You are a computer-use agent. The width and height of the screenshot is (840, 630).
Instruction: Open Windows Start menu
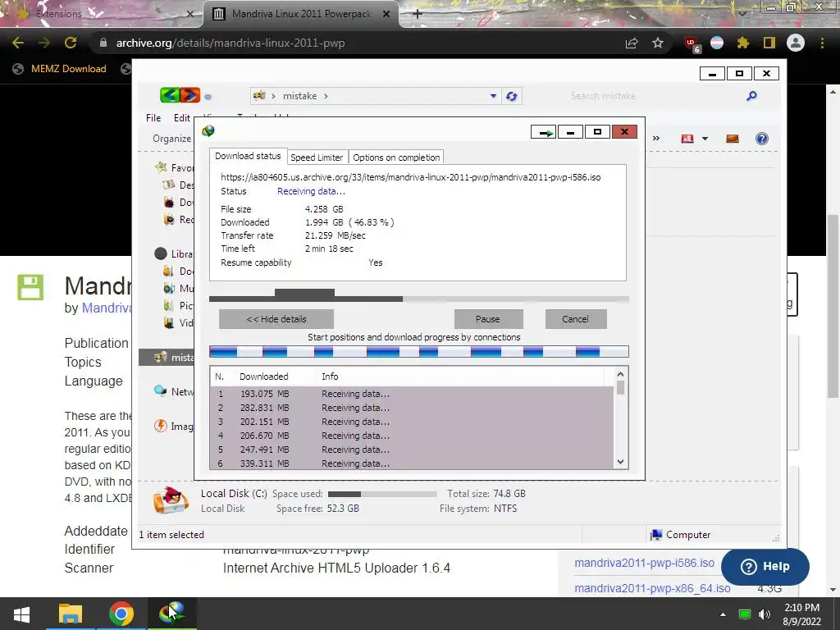[21, 614]
